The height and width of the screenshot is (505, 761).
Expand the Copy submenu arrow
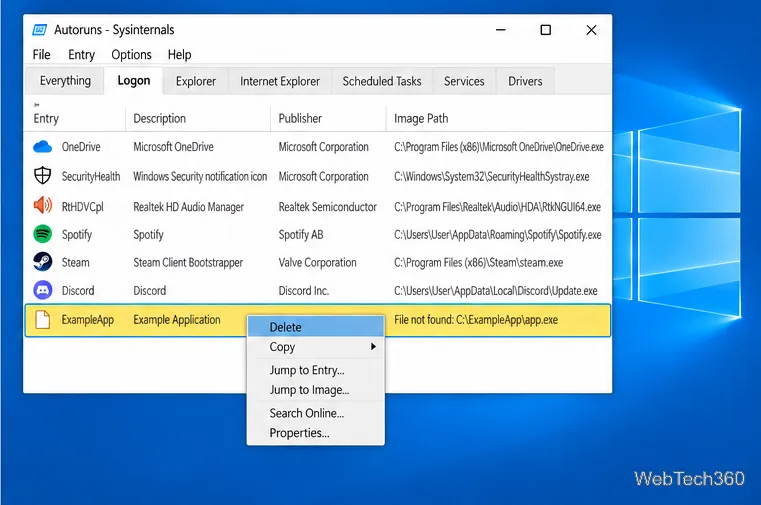[x=373, y=346]
